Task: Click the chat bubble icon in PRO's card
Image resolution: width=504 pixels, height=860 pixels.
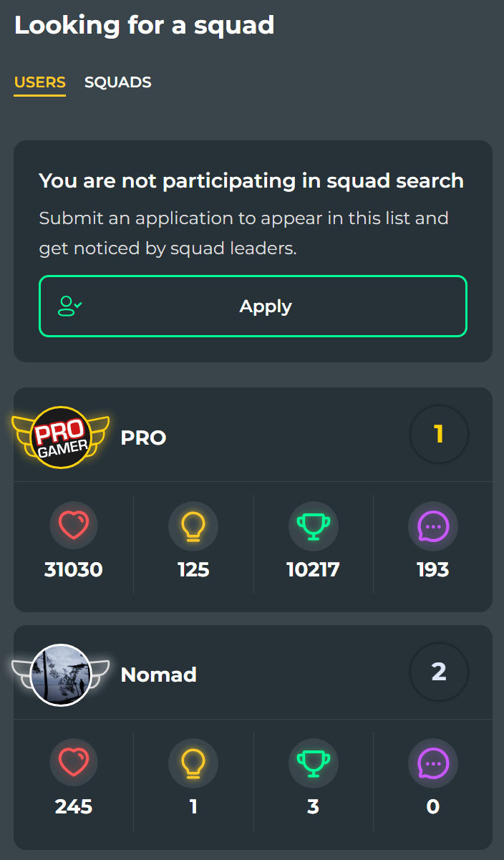Action: tap(432, 526)
